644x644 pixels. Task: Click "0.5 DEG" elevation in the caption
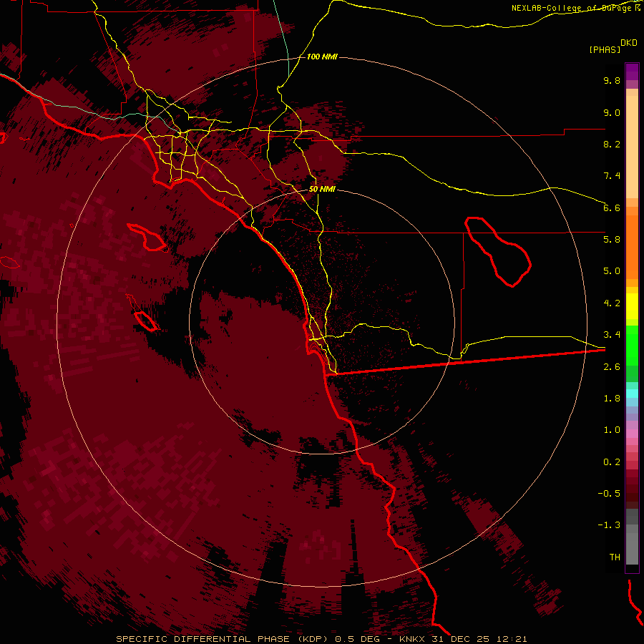click(358, 639)
